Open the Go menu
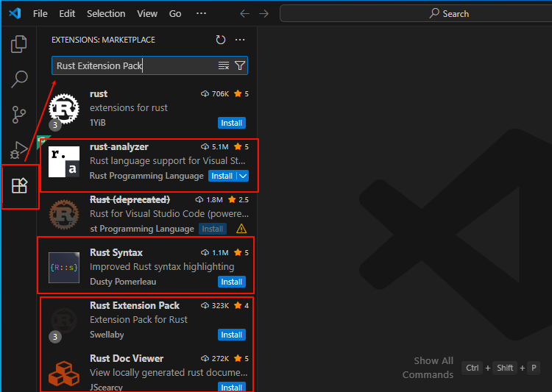 (175, 14)
